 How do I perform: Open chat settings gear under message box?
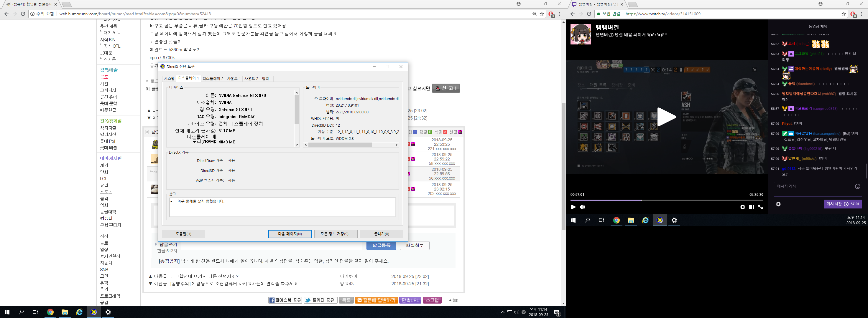coord(778,204)
